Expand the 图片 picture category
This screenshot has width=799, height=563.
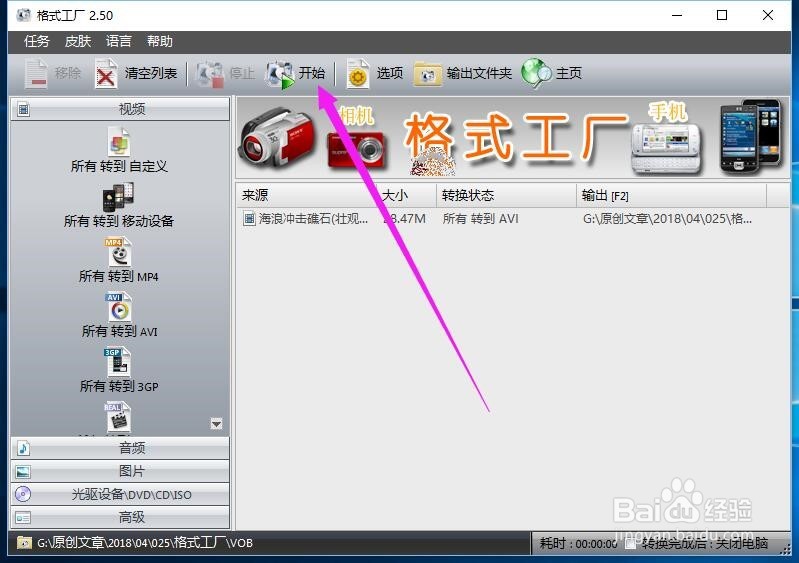tap(120, 472)
